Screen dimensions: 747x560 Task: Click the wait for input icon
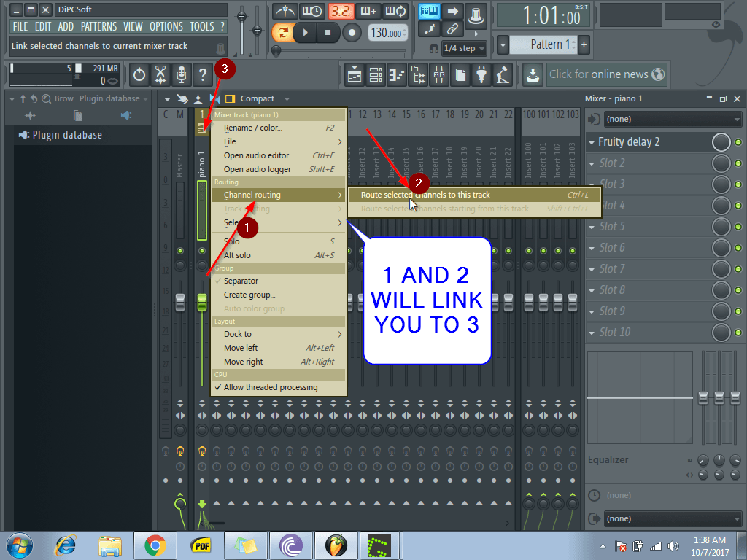(312, 10)
